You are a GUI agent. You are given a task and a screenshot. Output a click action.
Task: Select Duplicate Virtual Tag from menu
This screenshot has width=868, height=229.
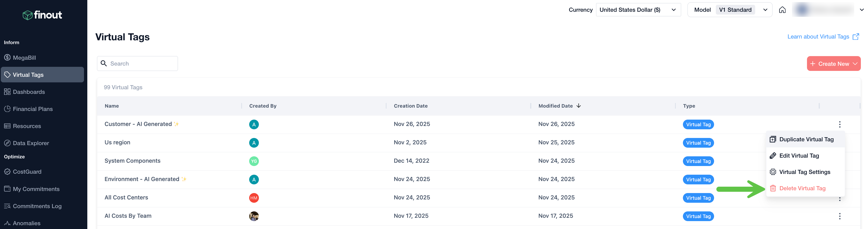click(806, 139)
